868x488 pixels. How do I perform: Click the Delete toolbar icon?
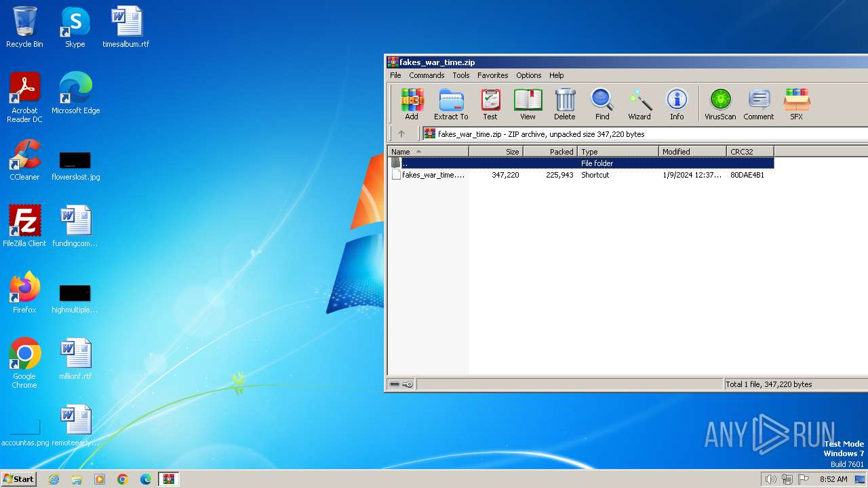[x=564, y=104]
